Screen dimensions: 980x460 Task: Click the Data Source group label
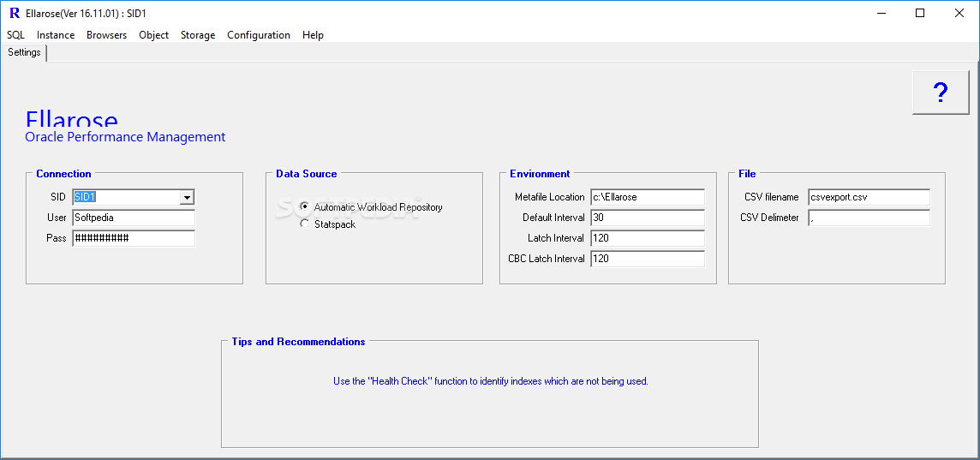(x=307, y=174)
